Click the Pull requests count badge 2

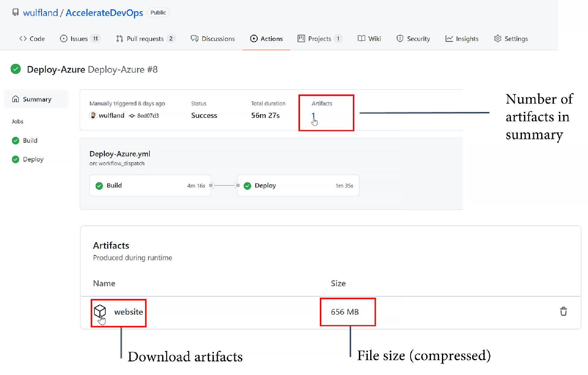pyautogui.click(x=171, y=38)
